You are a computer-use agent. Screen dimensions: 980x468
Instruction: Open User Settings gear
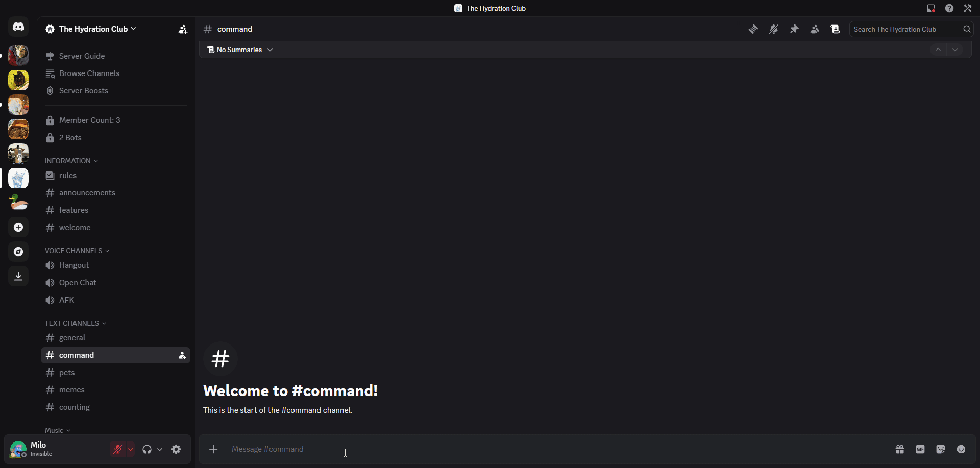click(176, 449)
